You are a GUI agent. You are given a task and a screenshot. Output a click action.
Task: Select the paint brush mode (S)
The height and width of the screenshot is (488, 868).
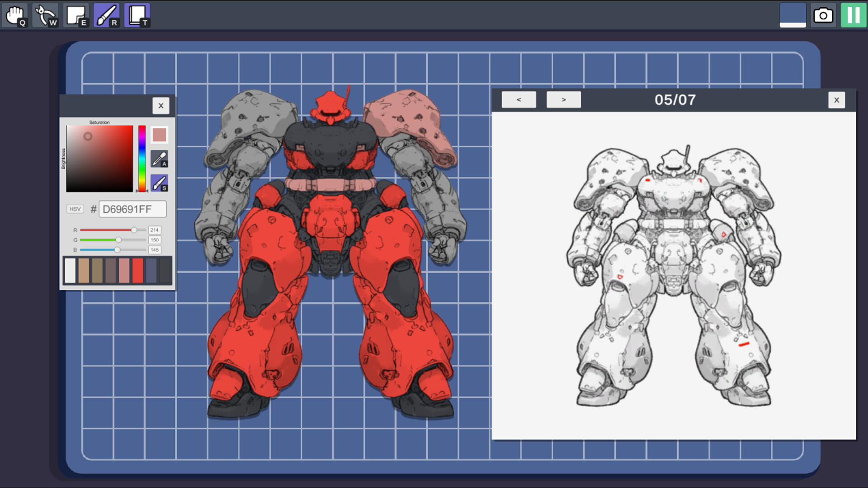[159, 183]
